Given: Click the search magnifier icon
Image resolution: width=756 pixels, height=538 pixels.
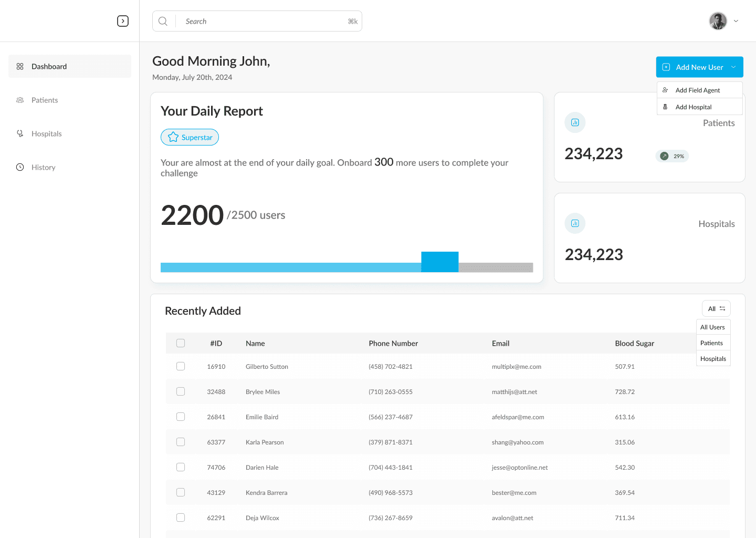Looking at the screenshot, I should pos(163,21).
